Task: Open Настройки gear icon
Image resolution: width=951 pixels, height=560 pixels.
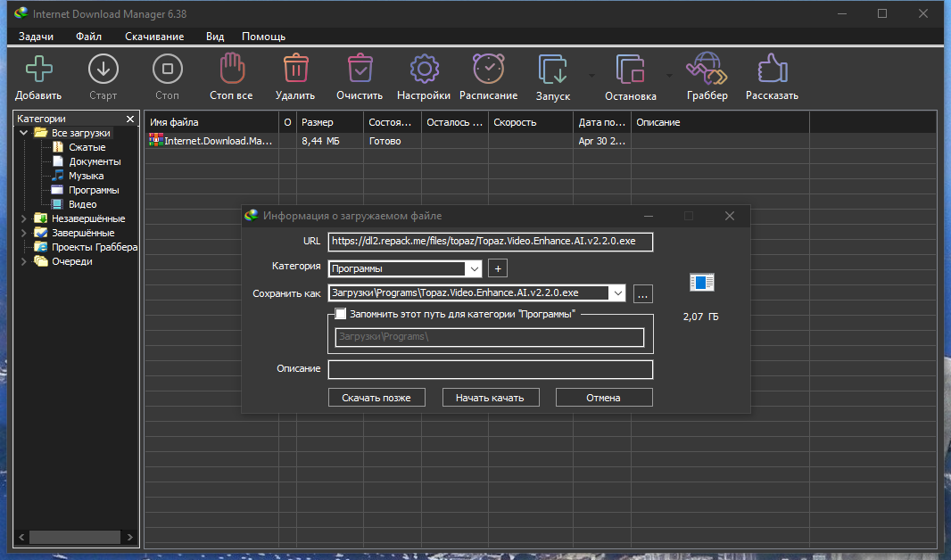Action: (x=424, y=70)
